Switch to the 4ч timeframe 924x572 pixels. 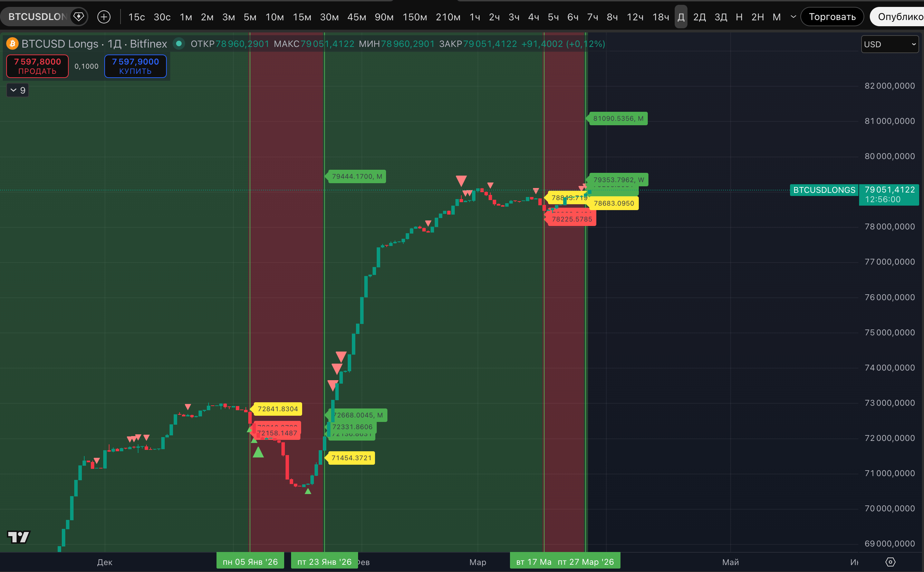coord(533,17)
